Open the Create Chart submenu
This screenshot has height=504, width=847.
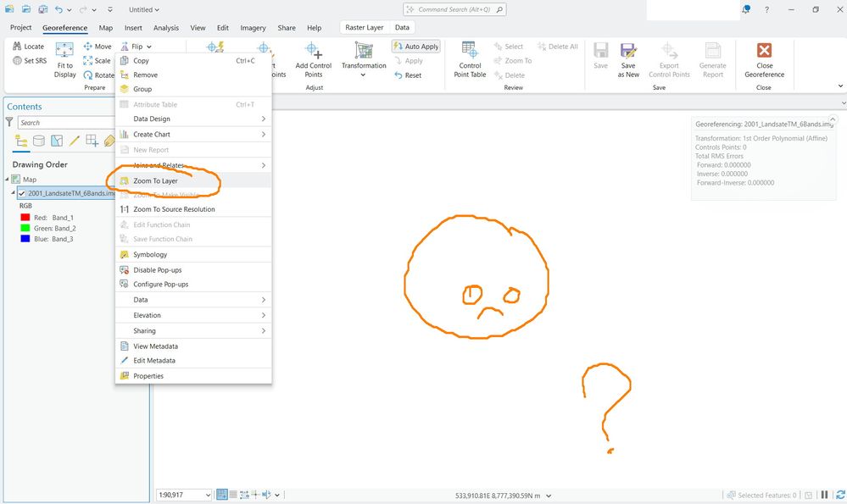click(193, 135)
